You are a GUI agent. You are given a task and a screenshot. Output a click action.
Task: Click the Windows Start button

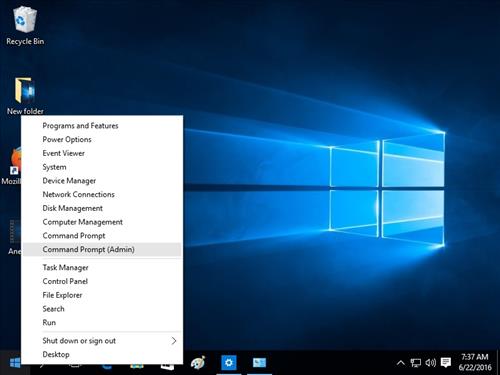point(14,363)
